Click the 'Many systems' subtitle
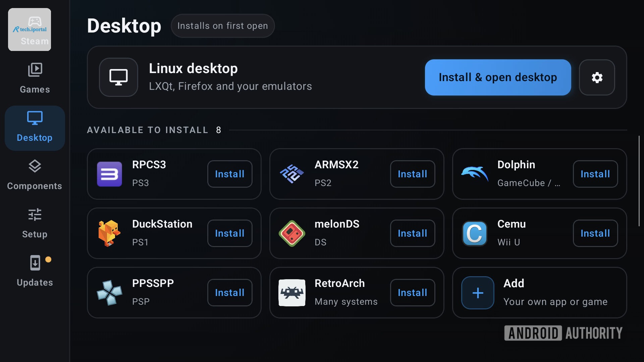The height and width of the screenshot is (362, 644). coord(346,302)
